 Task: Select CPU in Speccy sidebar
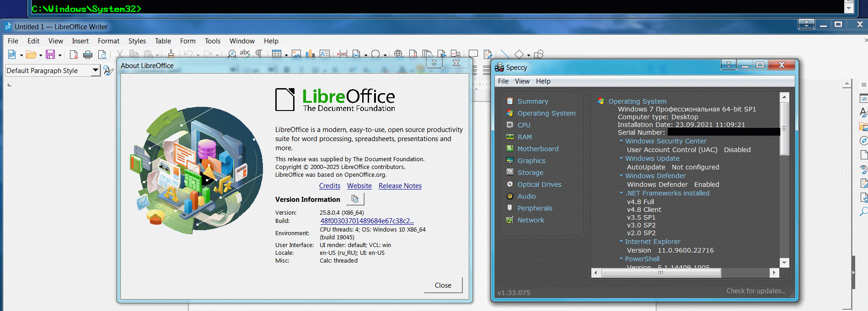coord(524,125)
